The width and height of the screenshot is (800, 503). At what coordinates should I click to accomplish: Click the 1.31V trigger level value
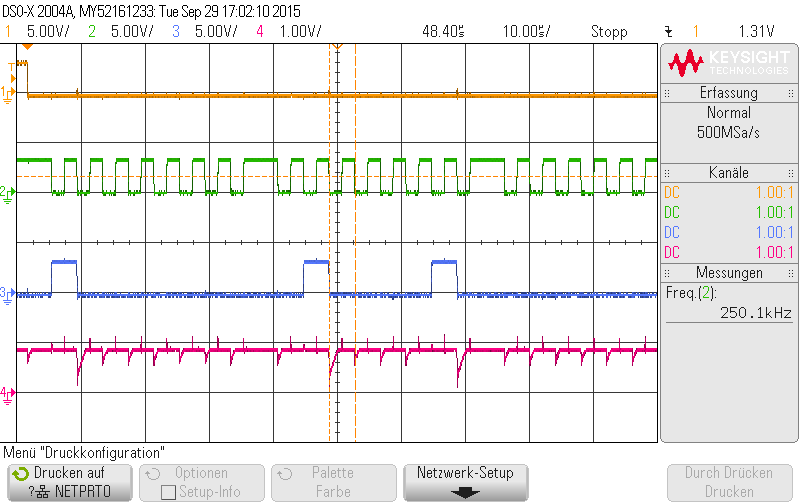pyautogui.click(x=756, y=32)
